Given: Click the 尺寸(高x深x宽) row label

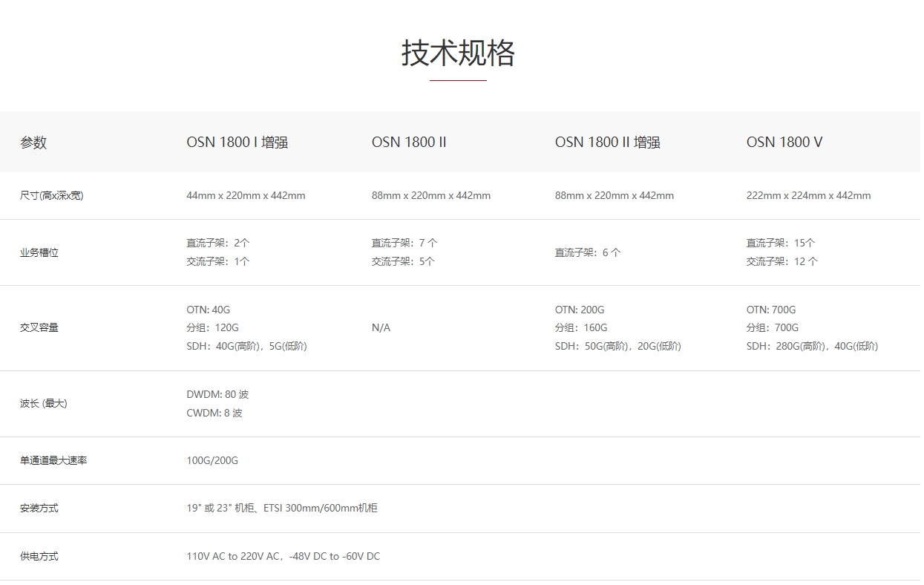Looking at the screenshot, I should click(x=52, y=196).
